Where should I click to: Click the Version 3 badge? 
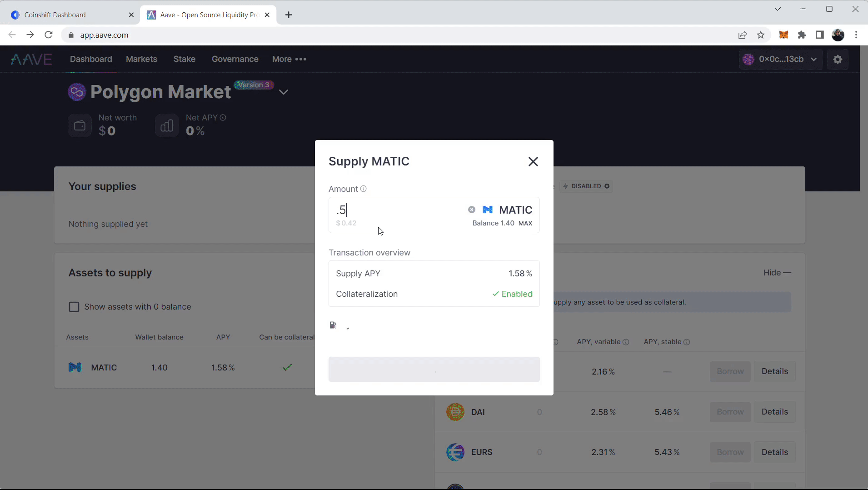(254, 85)
